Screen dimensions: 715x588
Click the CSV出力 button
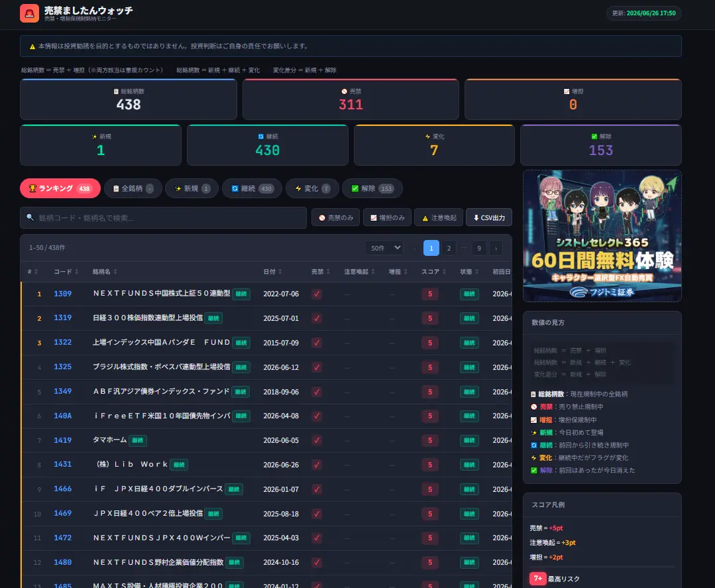[x=489, y=217]
